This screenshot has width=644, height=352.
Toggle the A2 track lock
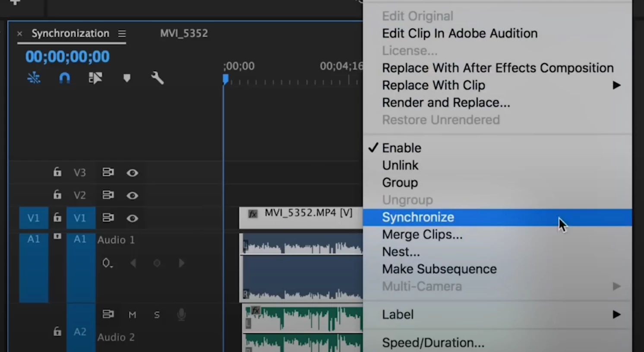[57, 331]
